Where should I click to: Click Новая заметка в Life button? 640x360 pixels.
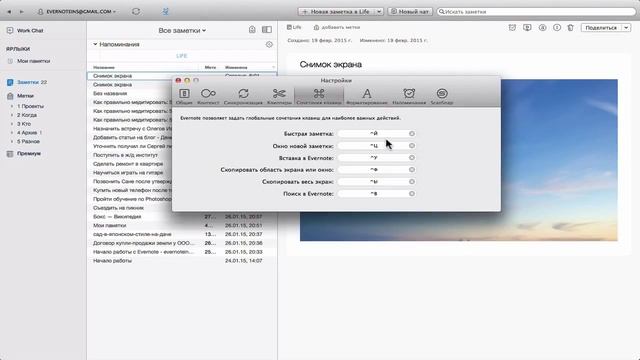[336, 12]
